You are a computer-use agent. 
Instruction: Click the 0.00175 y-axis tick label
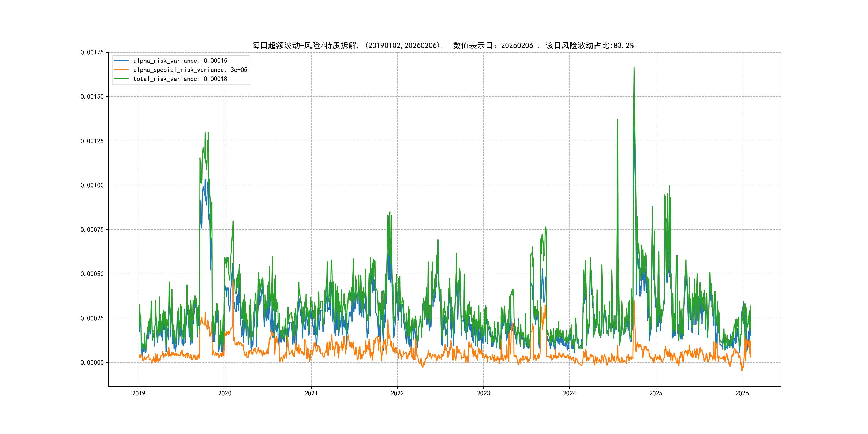coord(92,52)
